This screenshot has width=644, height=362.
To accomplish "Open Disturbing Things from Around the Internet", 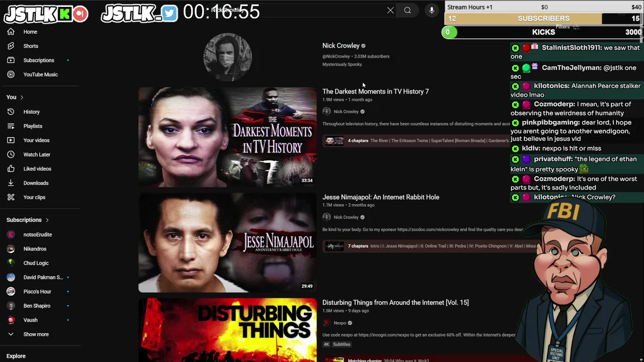I will click(x=395, y=303).
